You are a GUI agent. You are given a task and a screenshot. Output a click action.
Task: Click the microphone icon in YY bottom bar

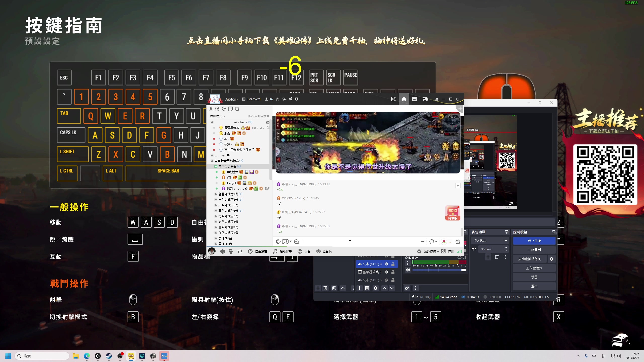231,251
